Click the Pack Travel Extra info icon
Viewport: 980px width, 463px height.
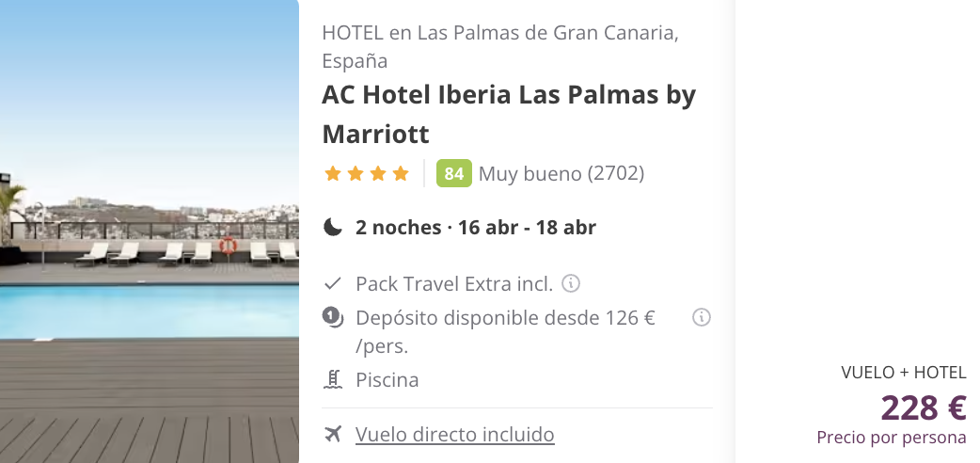[571, 283]
